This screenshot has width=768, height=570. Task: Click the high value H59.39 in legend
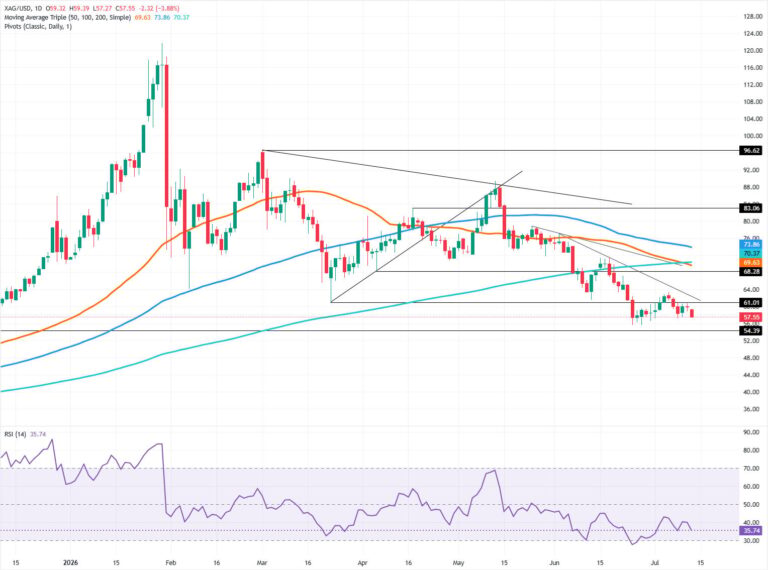coord(81,9)
